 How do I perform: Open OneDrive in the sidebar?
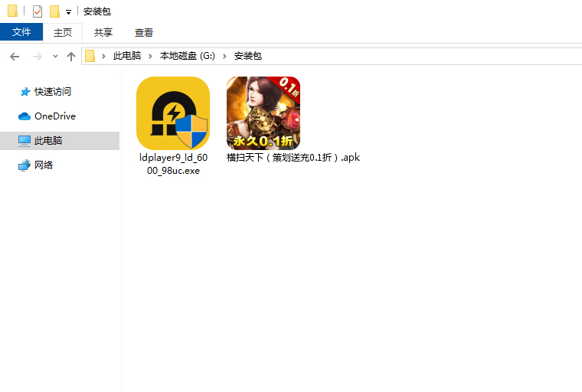pyautogui.click(x=54, y=116)
